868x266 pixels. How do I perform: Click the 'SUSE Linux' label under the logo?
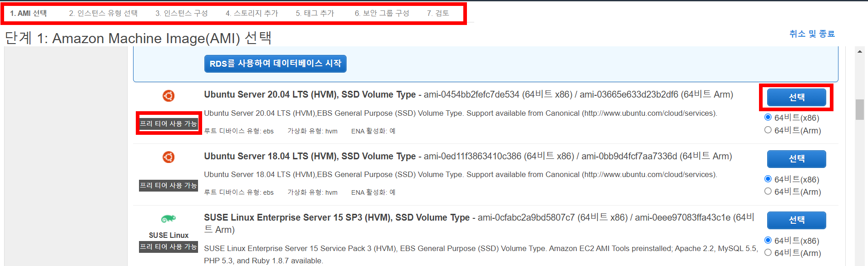(x=169, y=235)
